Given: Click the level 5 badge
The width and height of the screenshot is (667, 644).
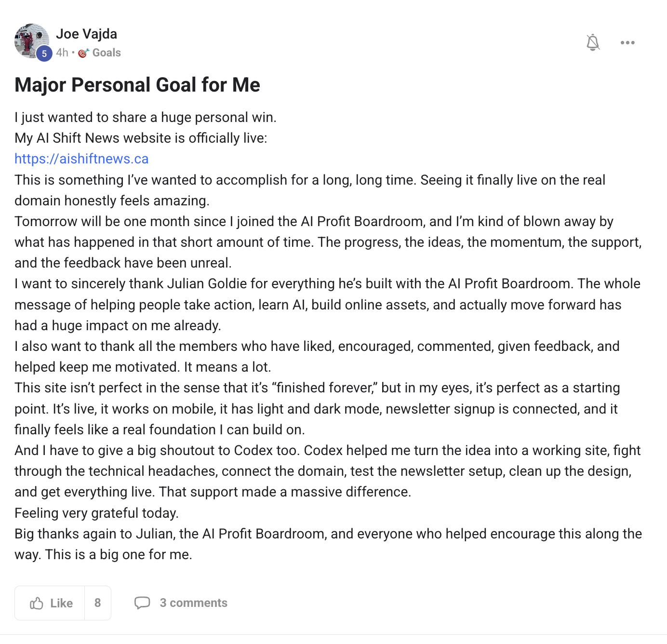Looking at the screenshot, I should pyautogui.click(x=44, y=53).
